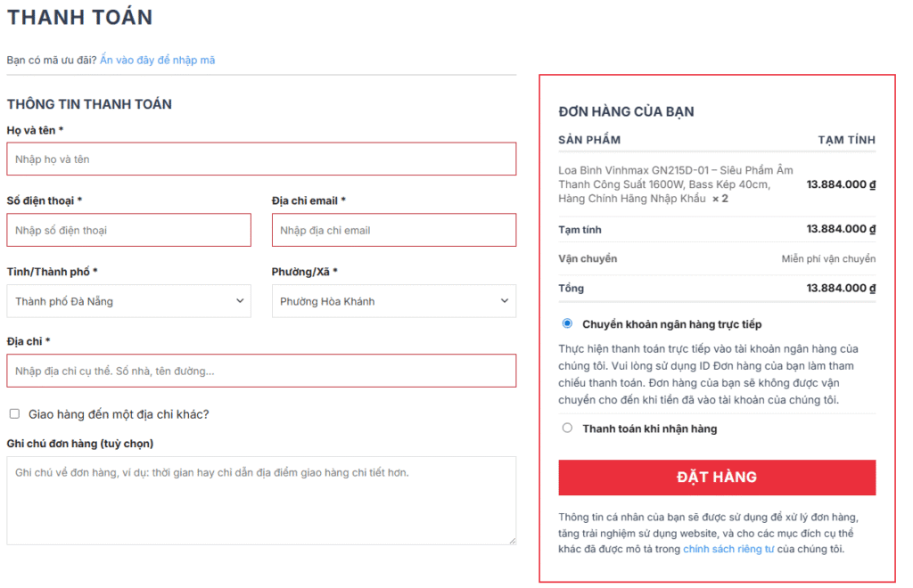Image resolution: width=913 pixels, height=588 pixels.
Task: Select the Địa chỉ email input field
Action: [x=393, y=230]
